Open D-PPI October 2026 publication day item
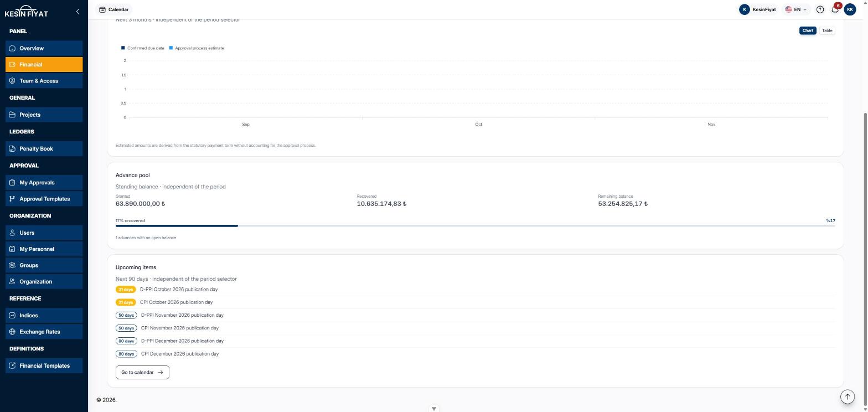The width and height of the screenshot is (868, 412). click(x=475, y=289)
